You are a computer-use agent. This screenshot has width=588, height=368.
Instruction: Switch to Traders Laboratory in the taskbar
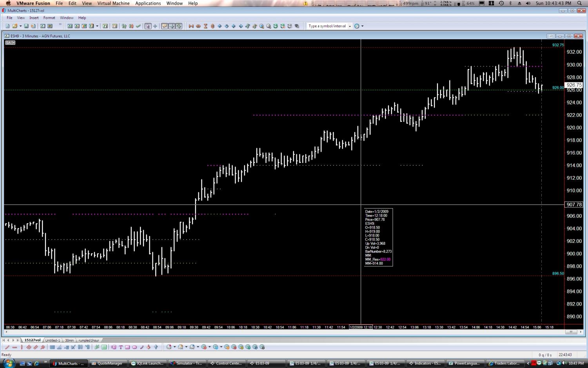coord(505,363)
